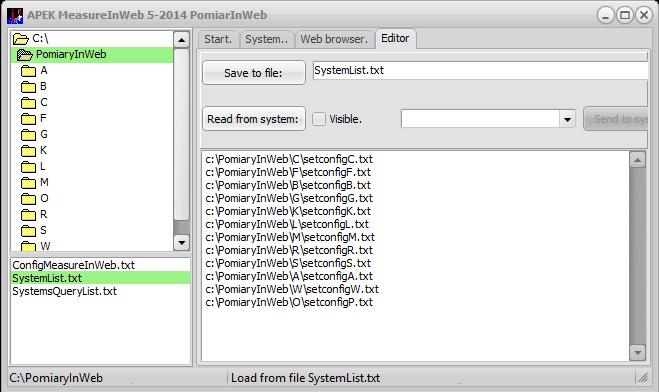The height and width of the screenshot is (392, 659).
Task: Maximize the APEK MeasureInWeb window
Action: coord(625,16)
